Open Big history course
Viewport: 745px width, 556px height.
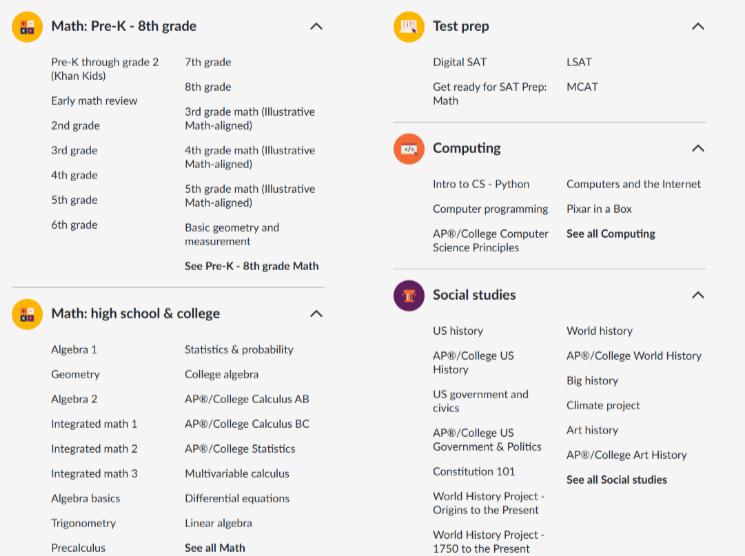click(x=592, y=381)
